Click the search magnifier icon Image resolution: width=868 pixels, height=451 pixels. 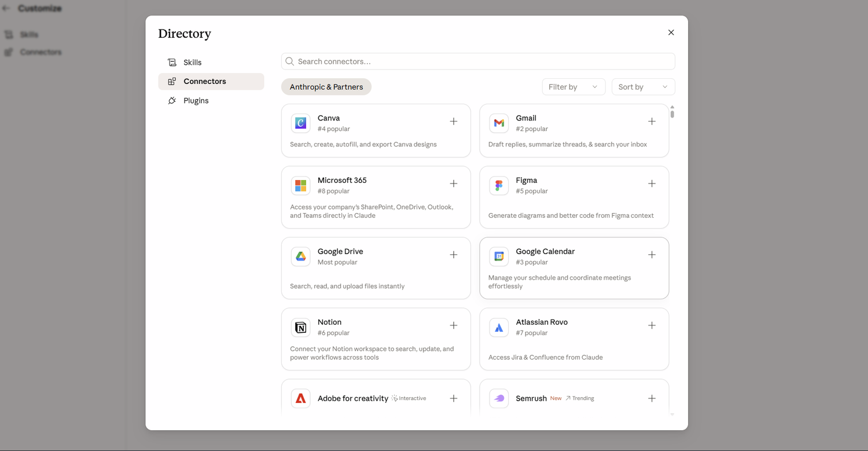(x=290, y=61)
